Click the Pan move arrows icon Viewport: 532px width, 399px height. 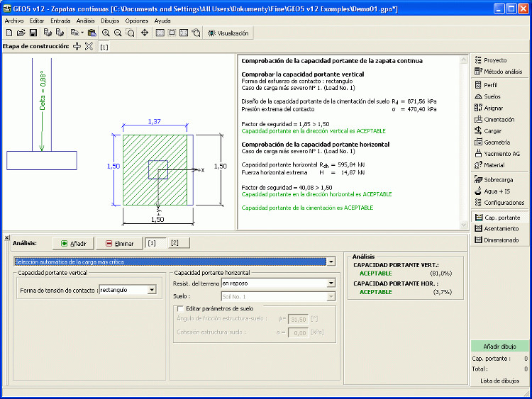(145, 33)
